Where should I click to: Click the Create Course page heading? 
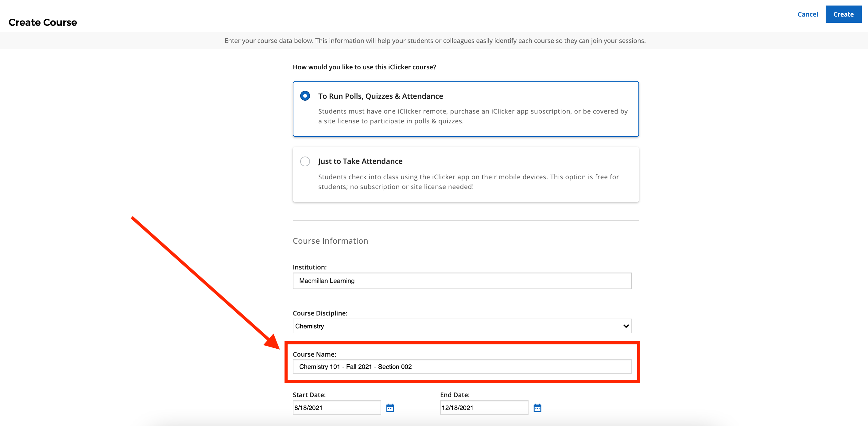tap(42, 22)
